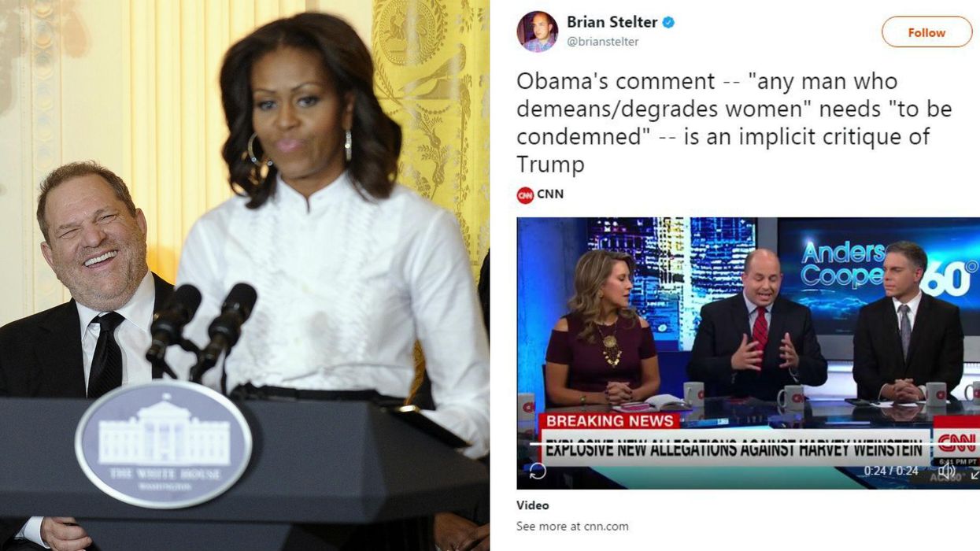Select the tweet text about Obama's comment
Image resolution: width=980 pixels, height=551 pixels.
click(734, 122)
